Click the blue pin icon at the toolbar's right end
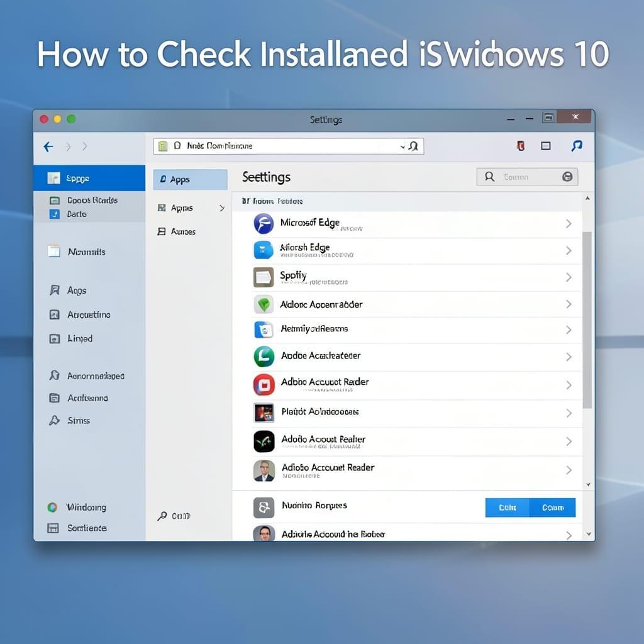This screenshot has width=644, height=644. click(577, 145)
